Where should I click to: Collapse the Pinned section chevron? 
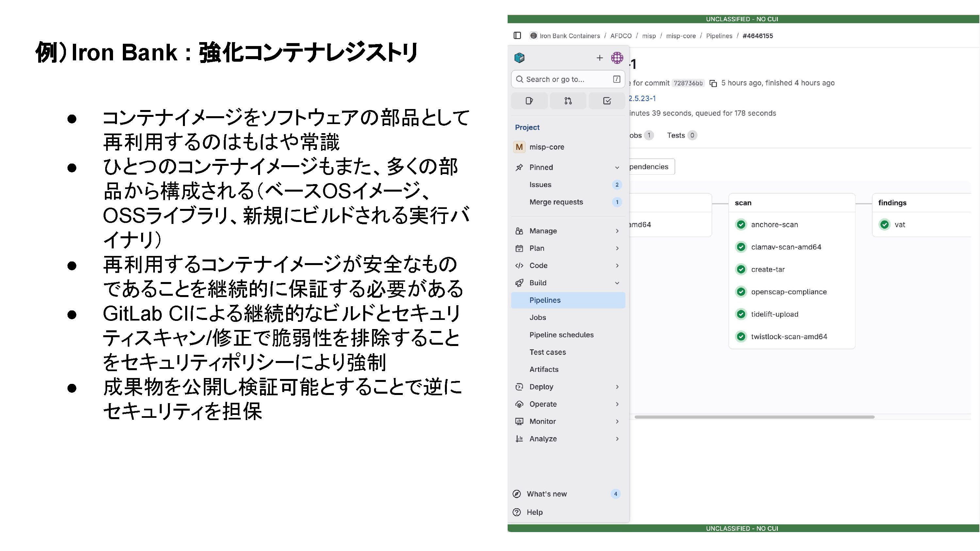[x=617, y=167]
